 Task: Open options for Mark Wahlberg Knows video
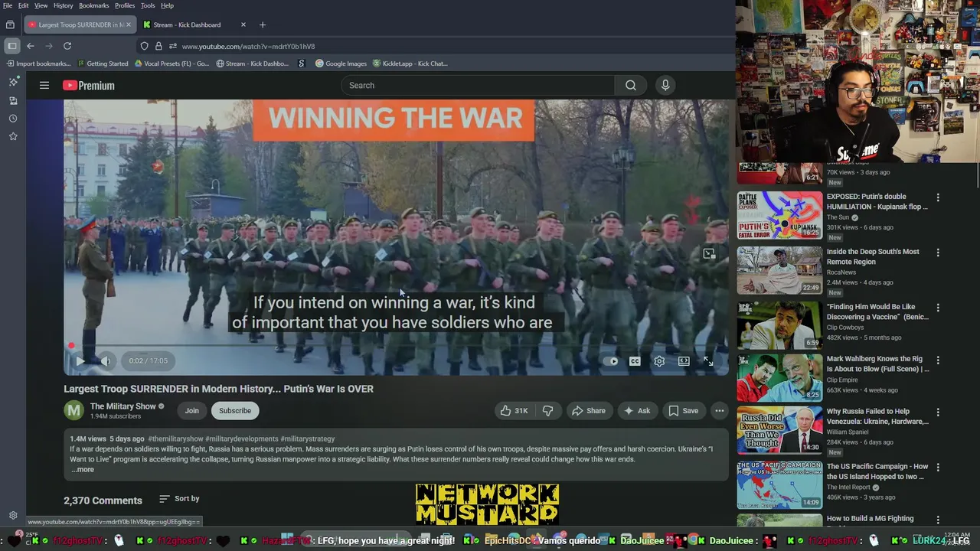pos(938,360)
